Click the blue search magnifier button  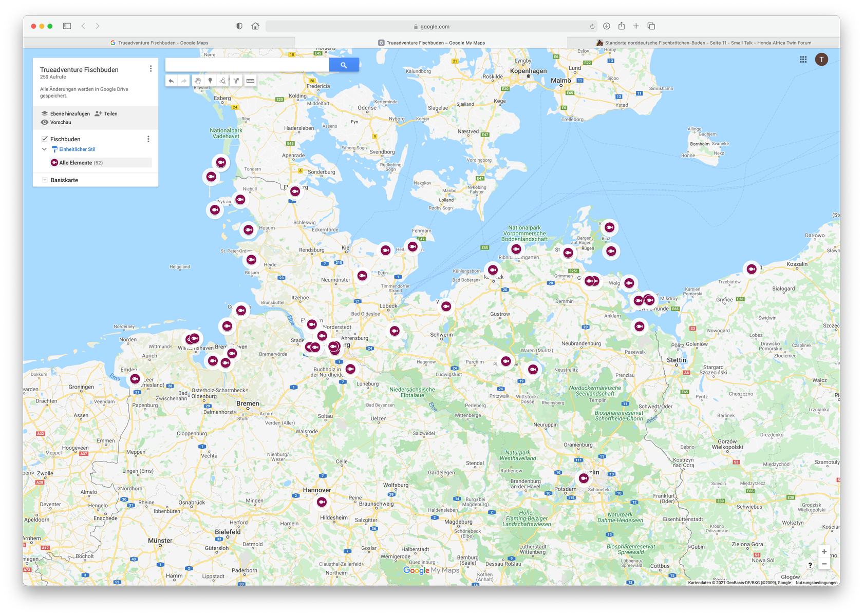coord(344,65)
